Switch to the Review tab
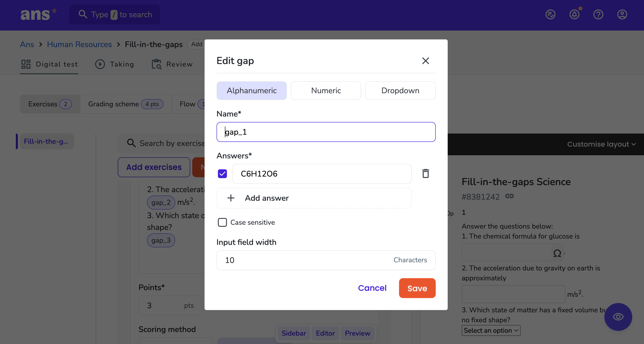This screenshot has height=344, width=644. pyautogui.click(x=172, y=64)
